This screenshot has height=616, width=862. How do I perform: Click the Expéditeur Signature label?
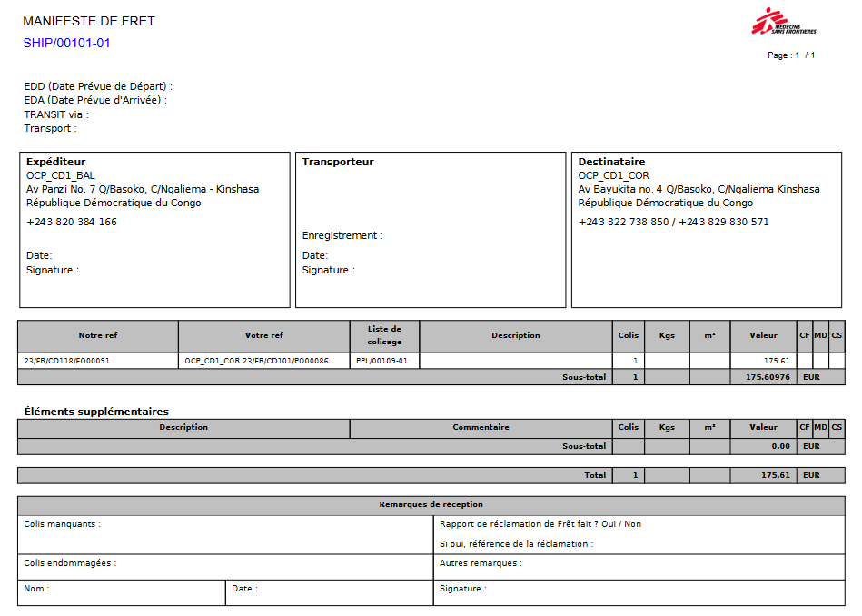(x=52, y=270)
